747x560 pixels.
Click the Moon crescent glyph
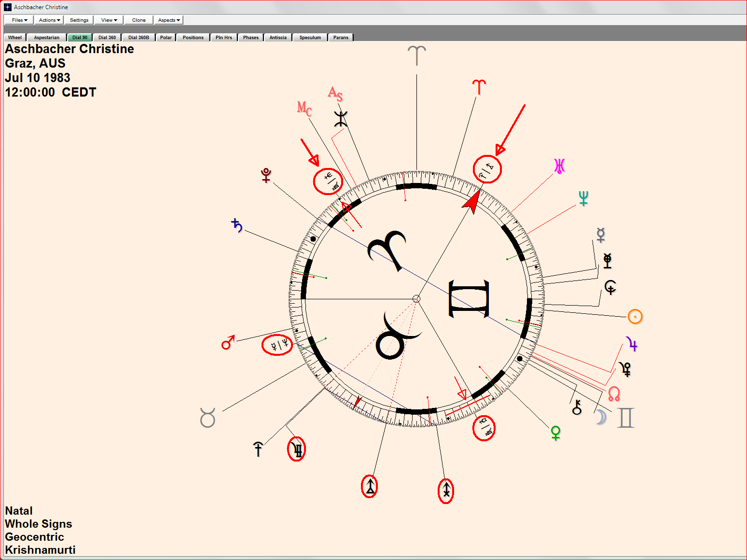(x=601, y=417)
